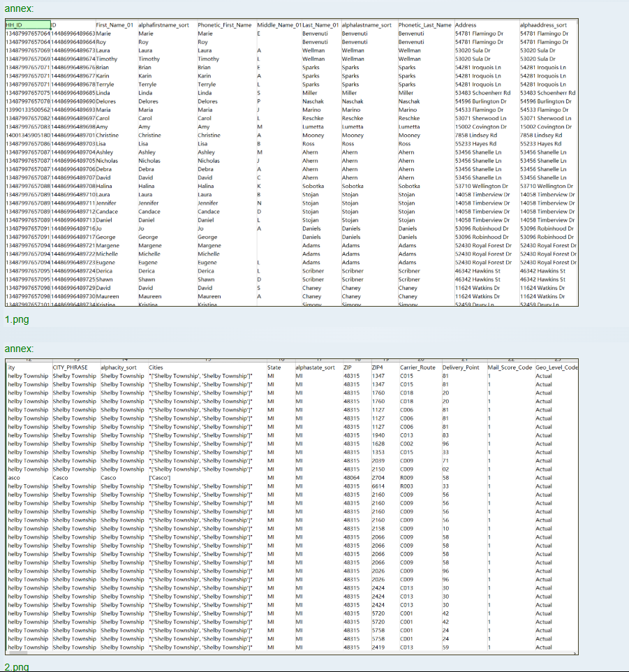Screen dimensions: 629x672
Task: Click the Phonetic_Last_Name column header
Action: [424, 25]
